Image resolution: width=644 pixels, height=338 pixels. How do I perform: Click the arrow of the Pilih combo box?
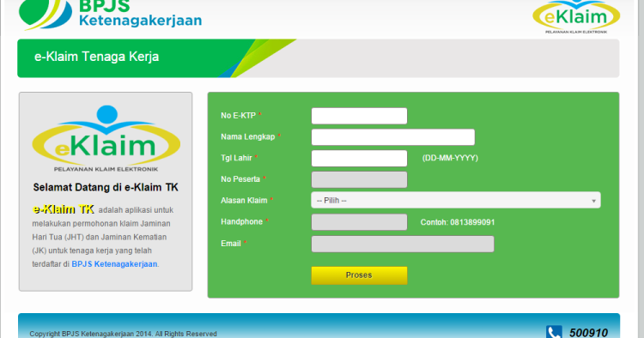coord(593,201)
